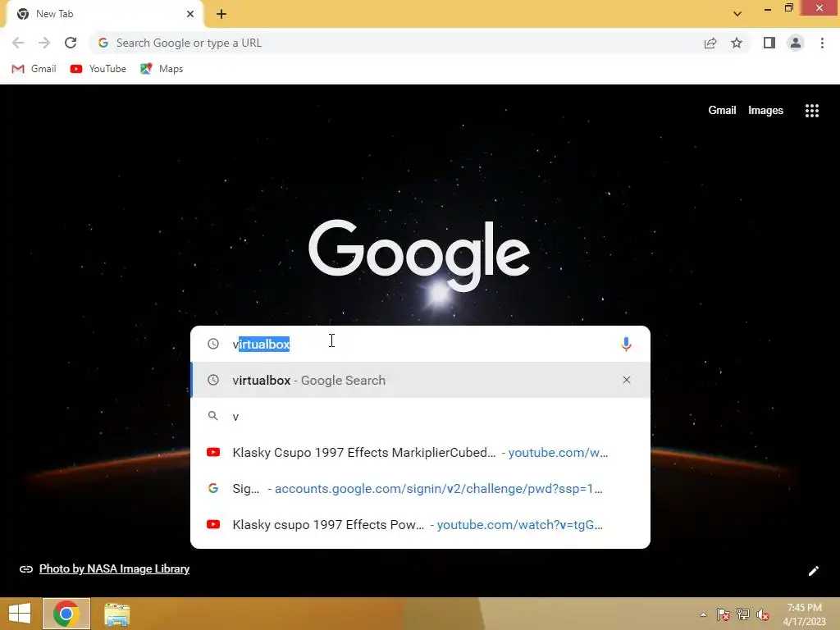This screenshot has width=840, height=630.
Task: Close the New Tab tab
Action: (x=190, y=14)
